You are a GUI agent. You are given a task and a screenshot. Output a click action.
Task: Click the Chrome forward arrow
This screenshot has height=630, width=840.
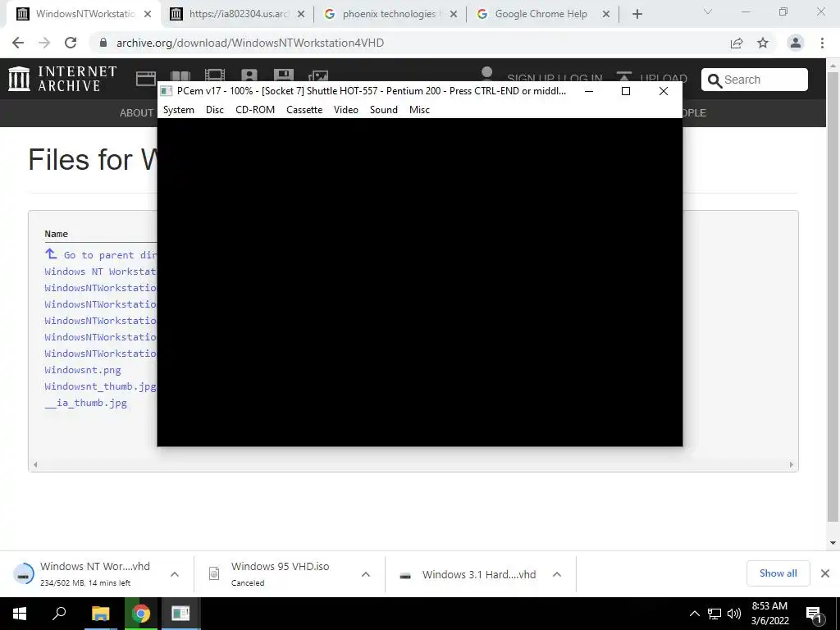click(44, 43)
